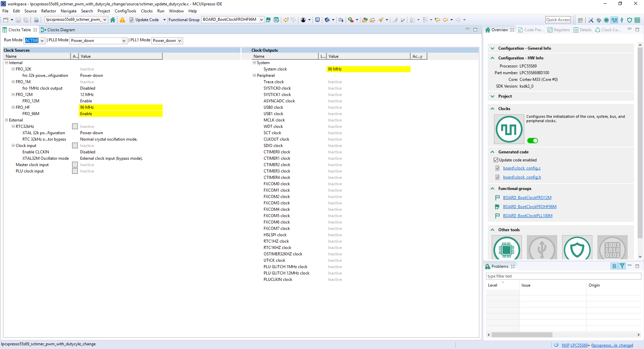The image size is (644, 349).
Task: Open the BOARD_BootClockPLL100M functional group link
Action: [527, 216]
